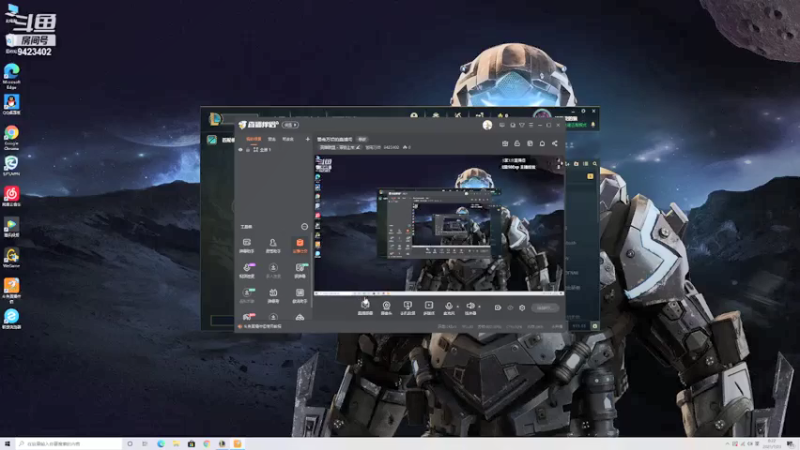Open Microsoft Edge desktop shortcut
Image resolution: width=800 pixels, height=450 pixels.
point(11,76)
